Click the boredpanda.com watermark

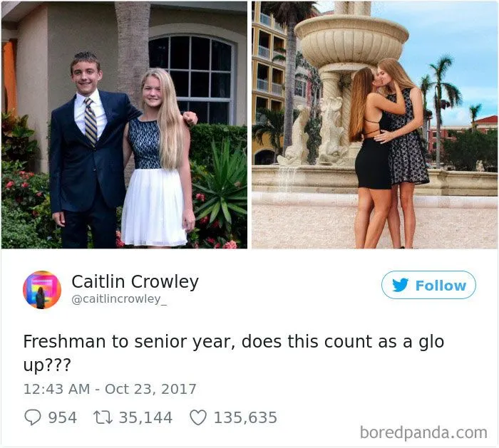[423, 433]
